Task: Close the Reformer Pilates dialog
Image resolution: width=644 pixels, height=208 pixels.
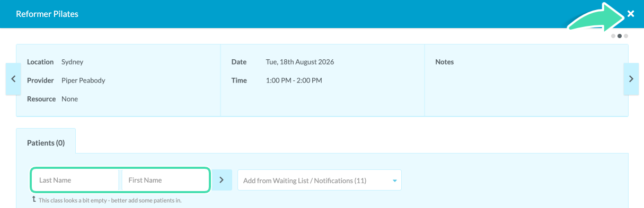Action: coord(630,14)
